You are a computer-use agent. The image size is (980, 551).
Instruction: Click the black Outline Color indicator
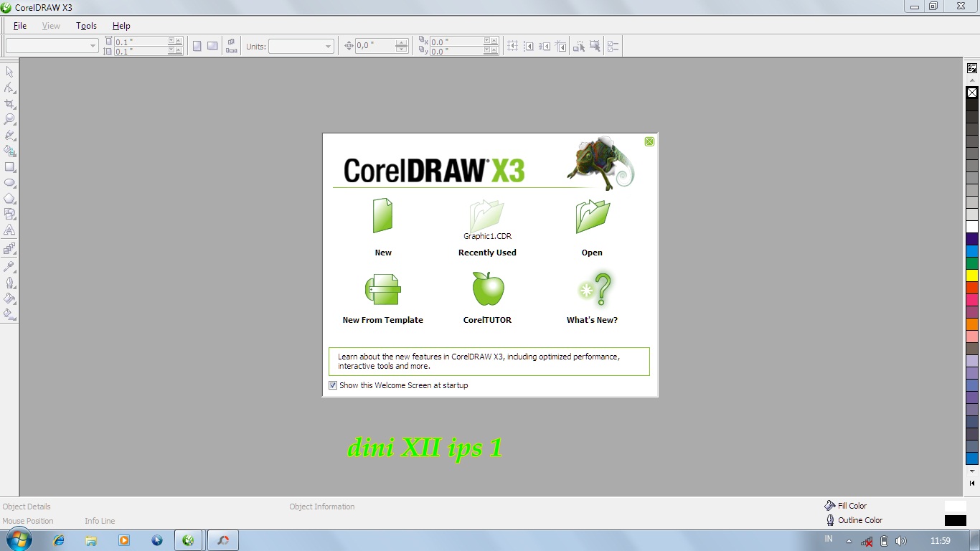(x=956, y=520)
